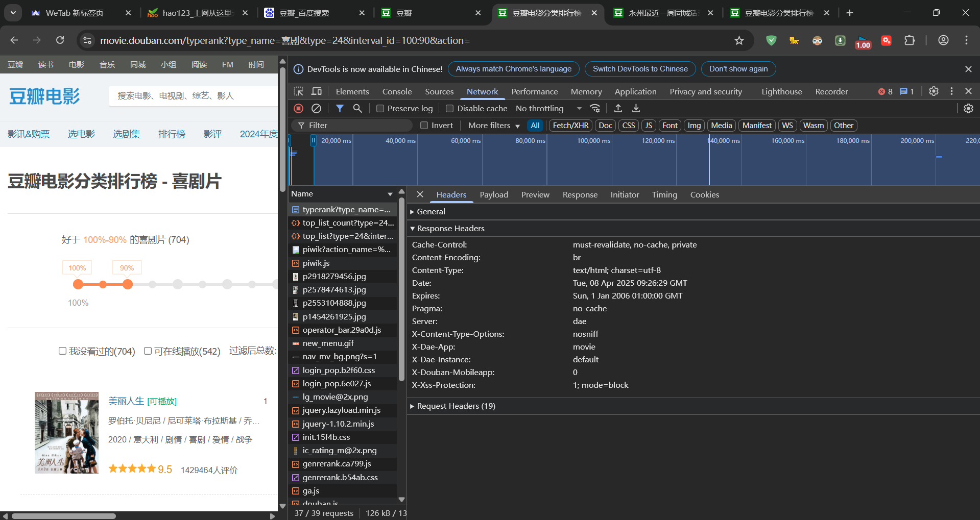980x520 pixels.
Task: Dismiss the DevTools language infobar
Action: click(x=968, y=69)
